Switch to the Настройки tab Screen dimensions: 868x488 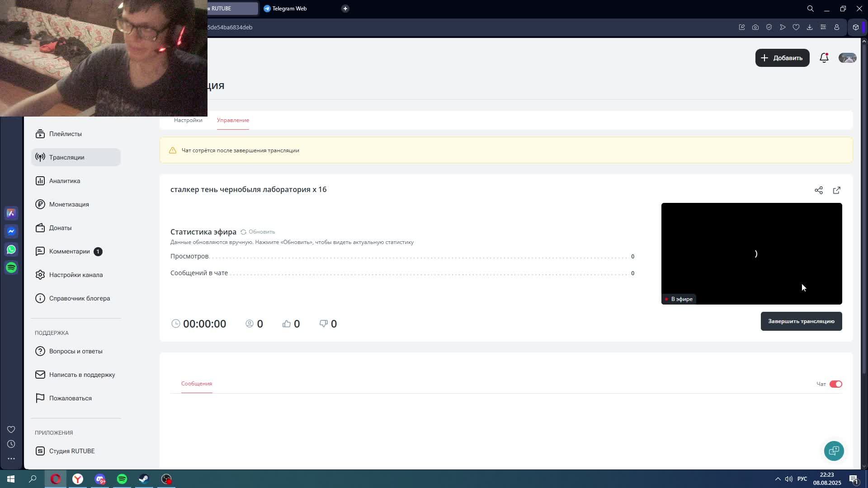(x=188, y=120)
